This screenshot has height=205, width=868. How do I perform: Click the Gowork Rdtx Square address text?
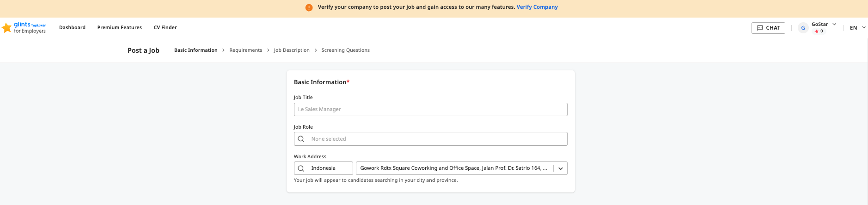pos(453,168)
